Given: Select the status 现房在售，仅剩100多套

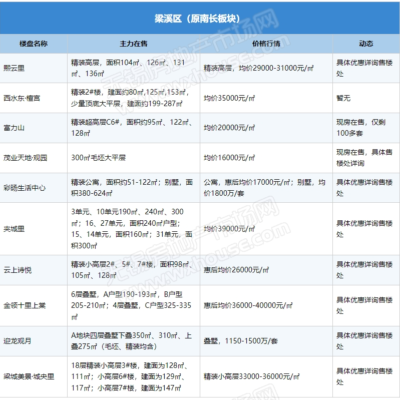Looking at the screenshot, I should coord(361,128).
